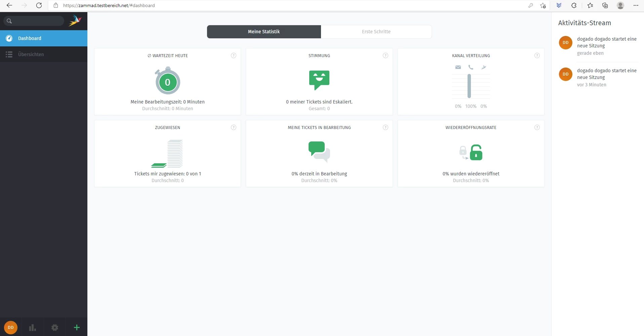
Task: Click the phone channel distribution bar
Action: coord(469,86)
